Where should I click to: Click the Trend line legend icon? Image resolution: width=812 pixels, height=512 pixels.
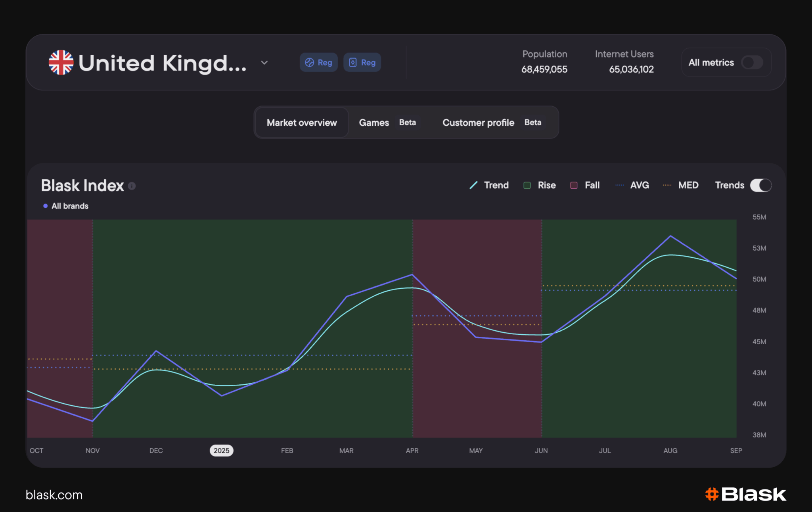(x=473, y=185)
